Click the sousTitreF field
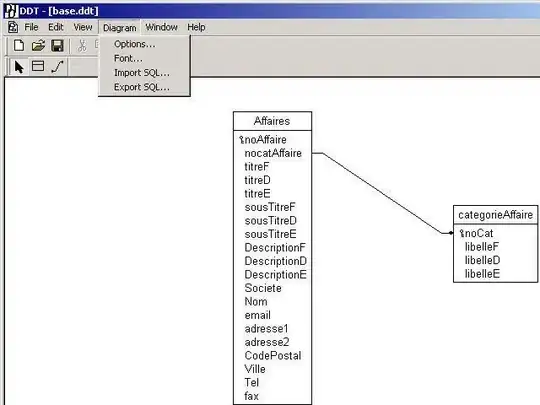The height and width of the screenshot is (405, 540). click(x=270, y=207)
